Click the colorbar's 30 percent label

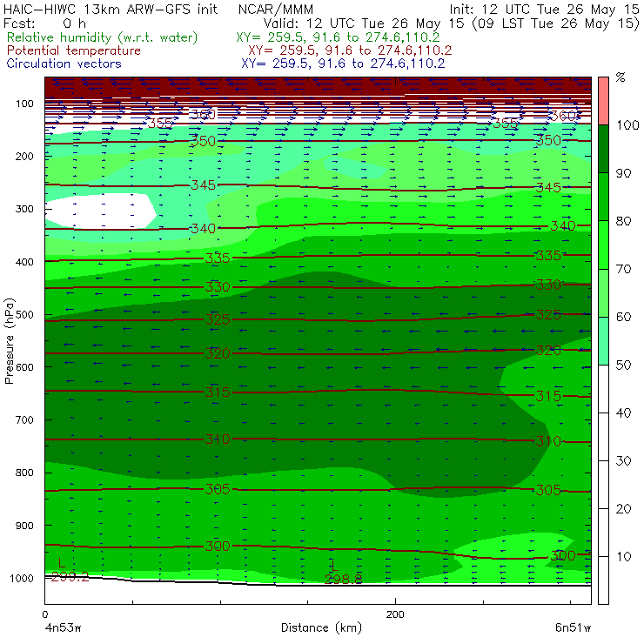(x=623, y=461)
